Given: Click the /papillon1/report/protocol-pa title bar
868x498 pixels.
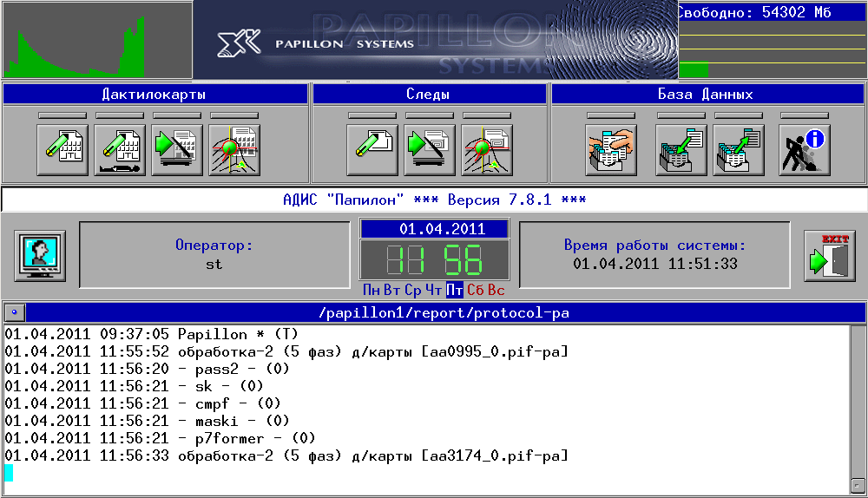Looking at the screenshot, I should [444, 312].
